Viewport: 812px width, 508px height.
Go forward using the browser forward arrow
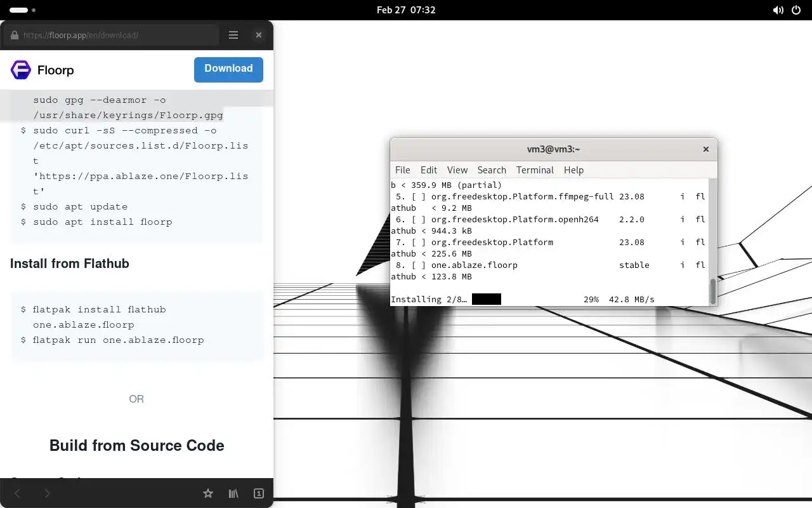point(47,493)
